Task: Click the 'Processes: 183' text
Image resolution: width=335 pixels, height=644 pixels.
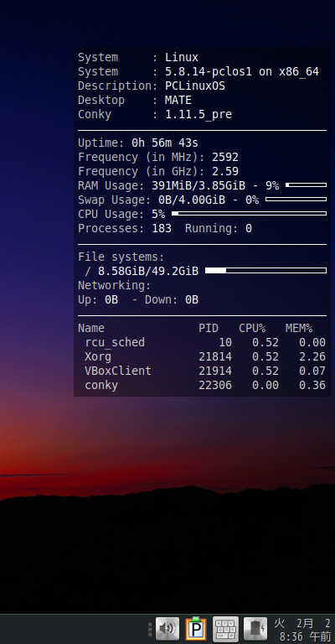Action: click(125, 228)
